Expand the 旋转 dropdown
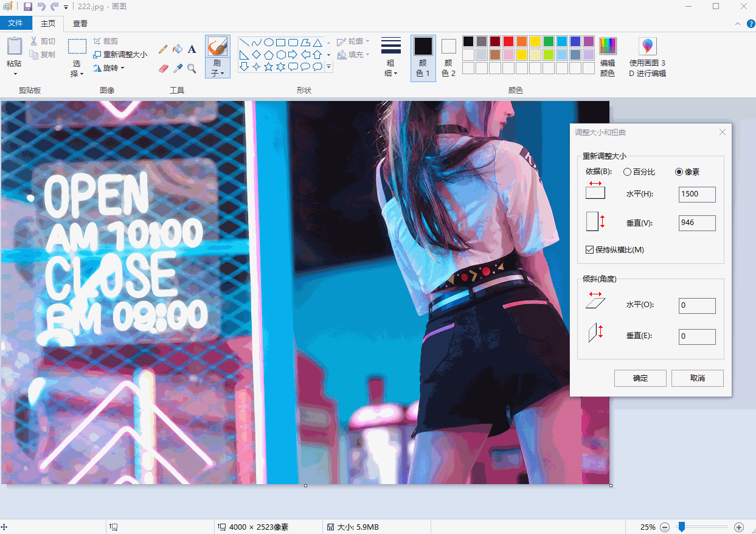 coord(109,68)
